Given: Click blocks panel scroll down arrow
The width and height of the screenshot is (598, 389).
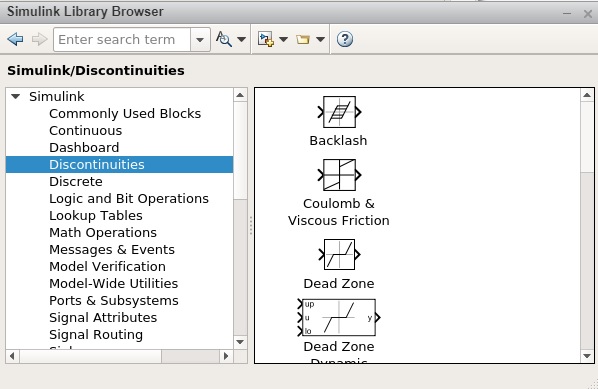Looking at the screenshot, I should [587, 356].
